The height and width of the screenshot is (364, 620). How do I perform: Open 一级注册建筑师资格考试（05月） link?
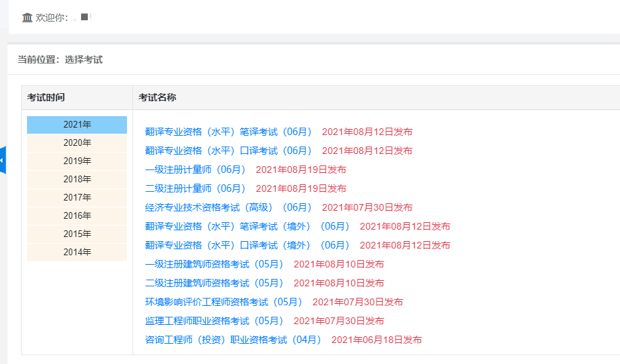click(214, 264)
